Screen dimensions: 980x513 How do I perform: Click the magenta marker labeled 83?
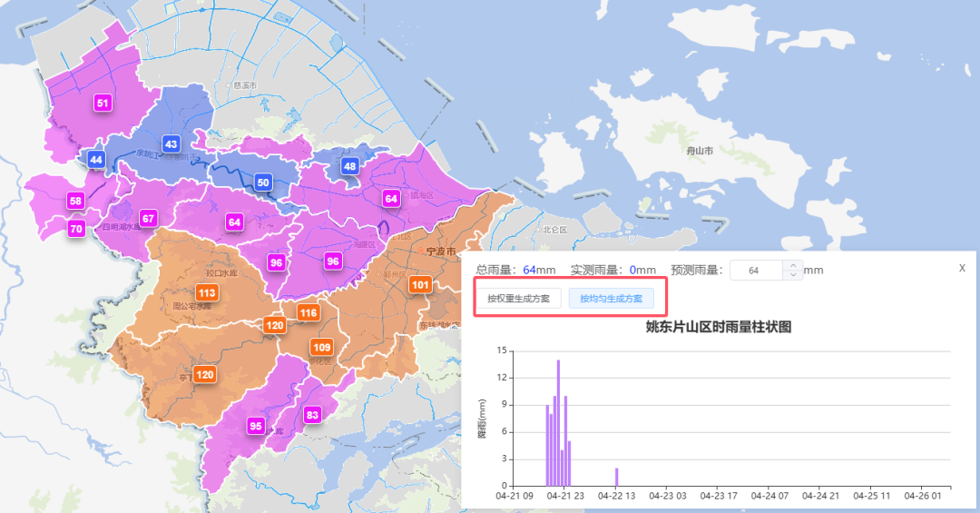tap(313, 415)
